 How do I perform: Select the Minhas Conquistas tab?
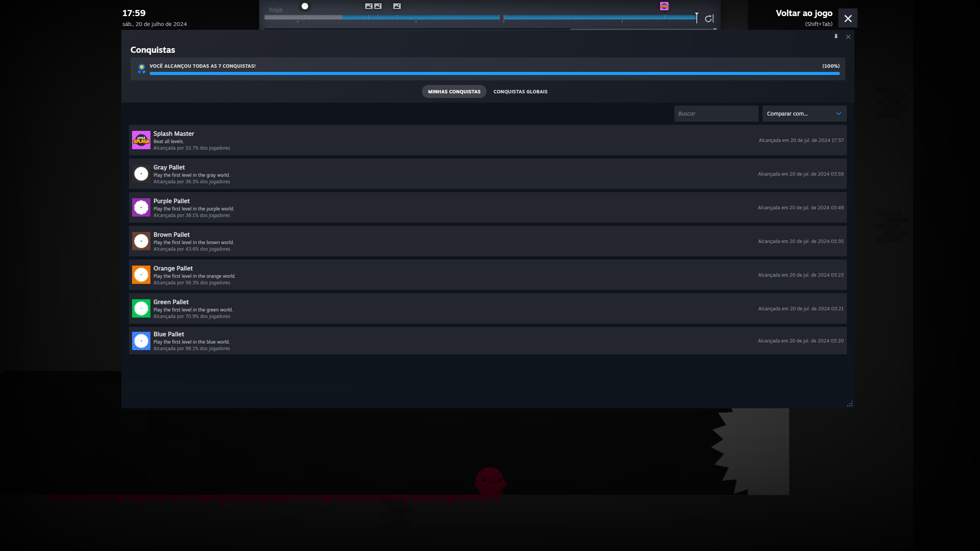tap(454, 91)
